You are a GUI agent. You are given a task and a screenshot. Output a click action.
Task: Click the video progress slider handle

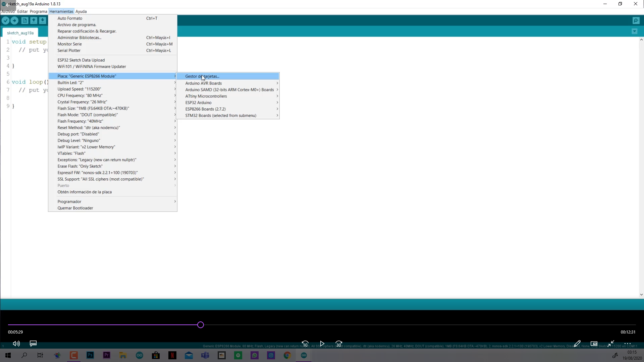[x=201, y=325]
